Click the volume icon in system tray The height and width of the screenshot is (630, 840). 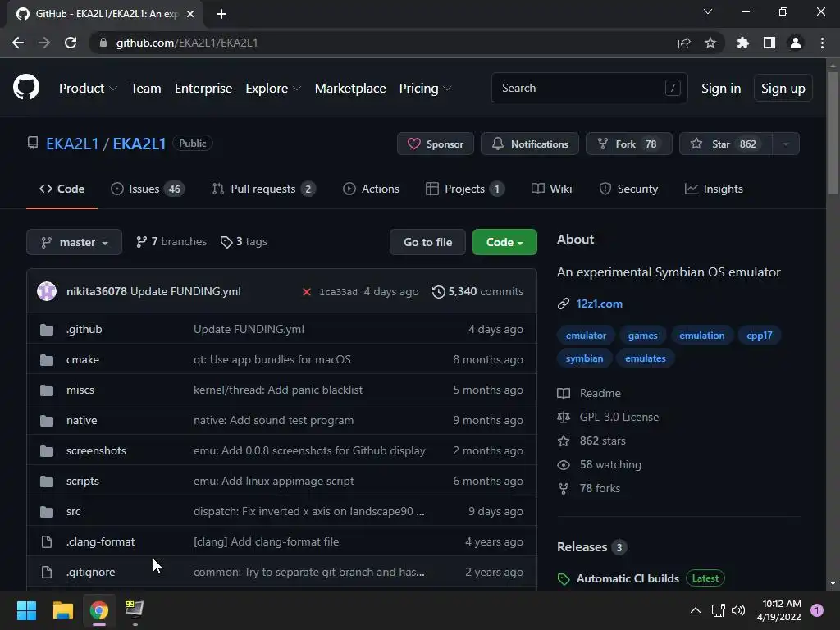tap(738, 610)
